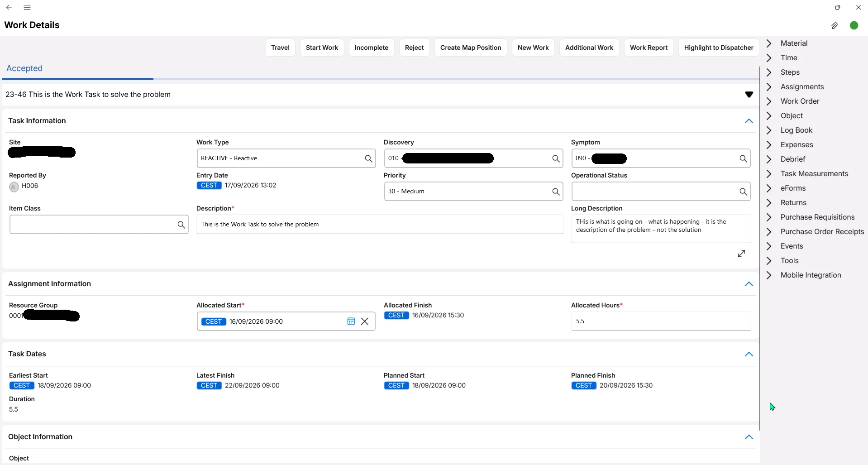Click the Start Work button

[322, 48]
